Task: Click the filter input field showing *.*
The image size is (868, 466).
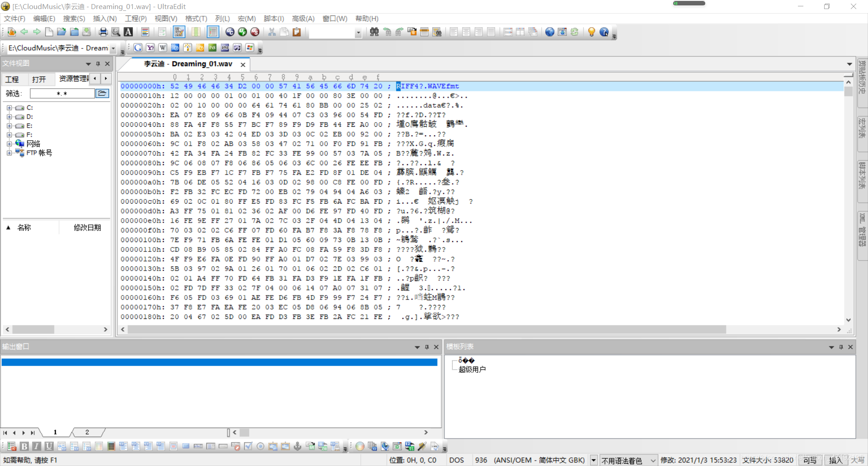Action: (62, 93)
